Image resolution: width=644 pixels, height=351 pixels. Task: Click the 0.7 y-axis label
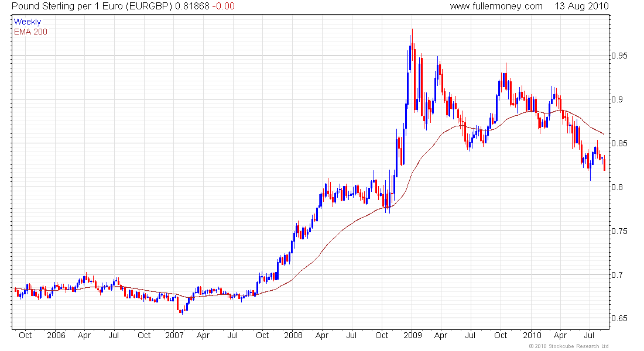coord(617,274)
